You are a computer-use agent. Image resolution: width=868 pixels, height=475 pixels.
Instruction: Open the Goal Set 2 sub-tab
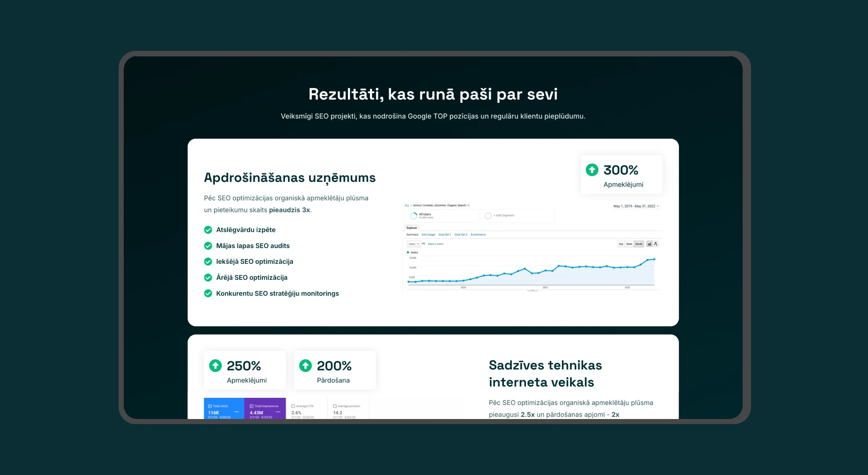(461, 235)
